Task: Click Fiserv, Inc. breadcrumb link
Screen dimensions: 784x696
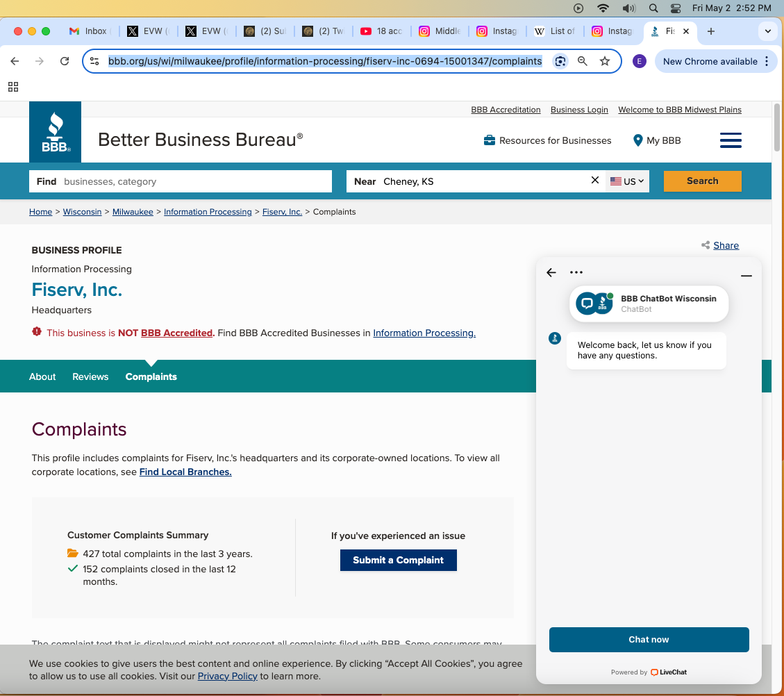Action: 282,211
